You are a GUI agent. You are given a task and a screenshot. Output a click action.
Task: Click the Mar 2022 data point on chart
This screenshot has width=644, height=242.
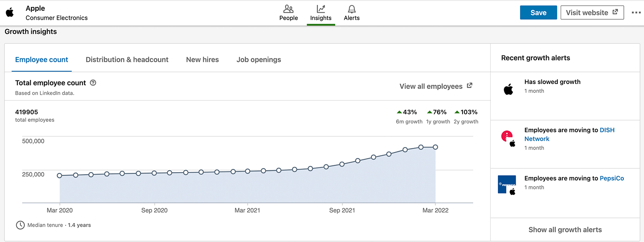click(x=435, y=147)
